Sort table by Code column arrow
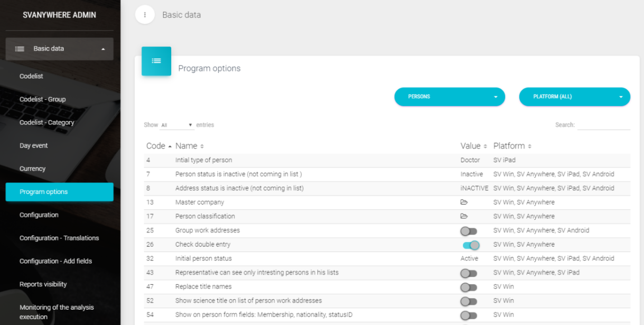 [x=170, y=146]
